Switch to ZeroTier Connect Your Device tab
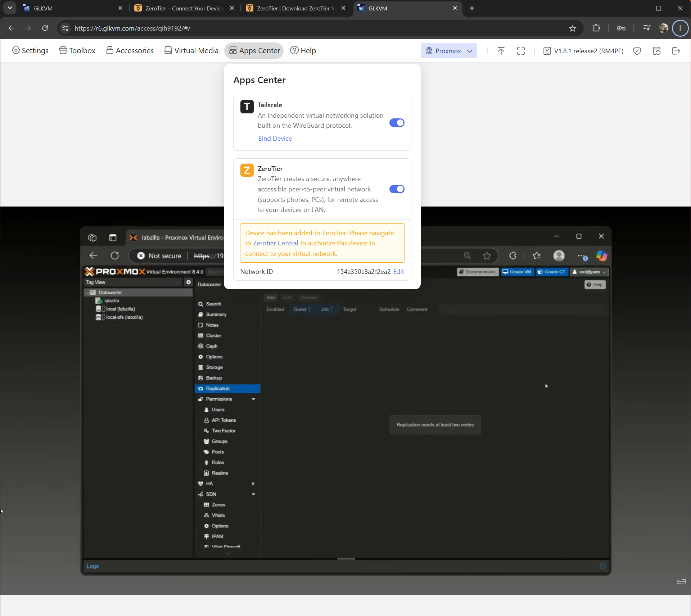 pyautogui.click(x=184, y=8)
